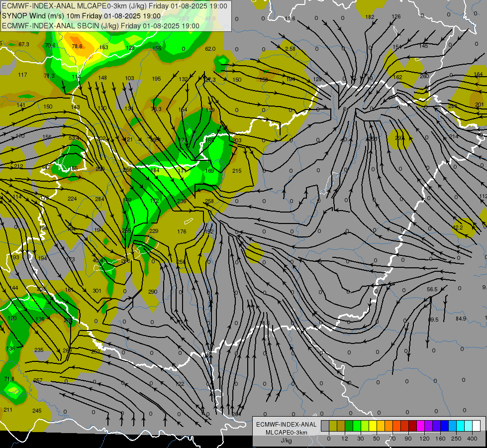The width and height of the screenshot is (487, 448).
Task: Click the 250 tick label in legend
Action: tap(456, 439)
